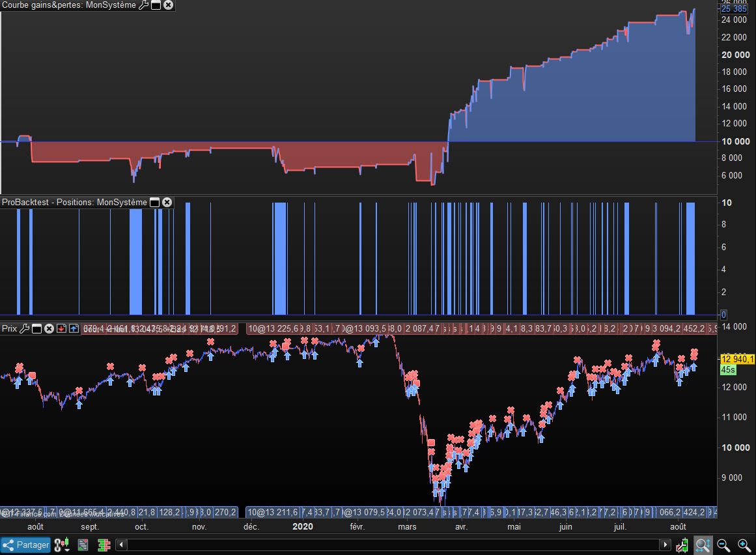Click the bold 10 000 equity axis label
The height and width of the screenshot is (555, 756).
tap(736, 141)
